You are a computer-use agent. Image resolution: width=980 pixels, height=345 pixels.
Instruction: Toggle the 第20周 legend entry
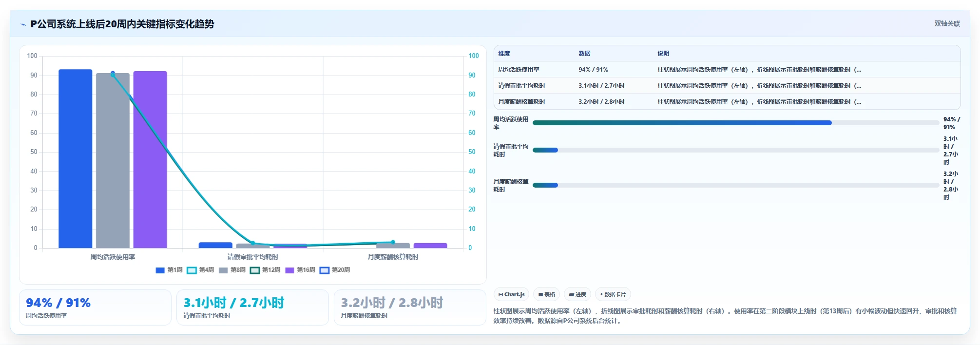tap(335, 270)
